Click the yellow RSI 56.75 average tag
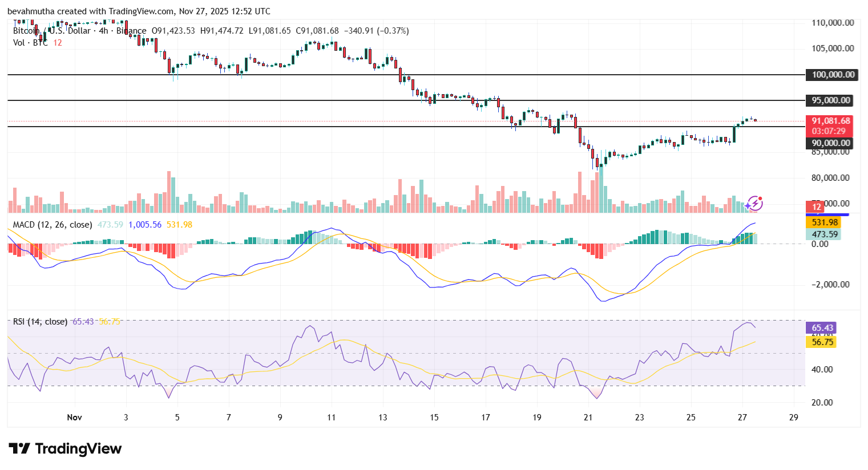The image size is (868, 470). [x=822, y=342]
